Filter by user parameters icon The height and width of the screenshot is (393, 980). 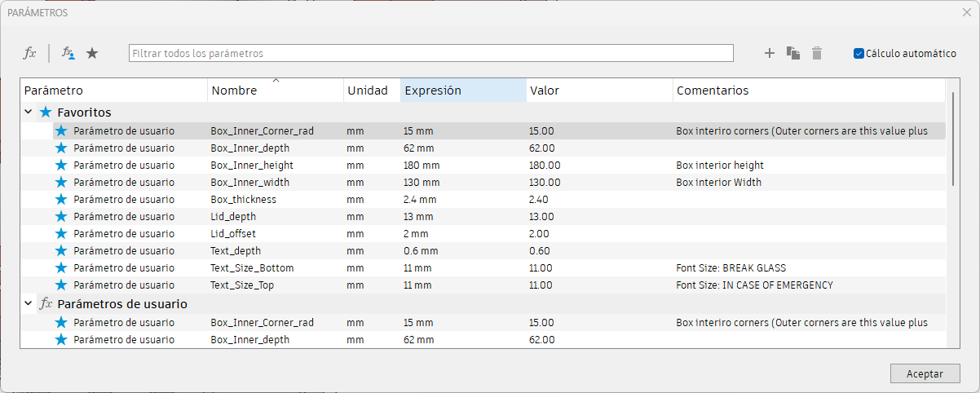pos(69,53)
